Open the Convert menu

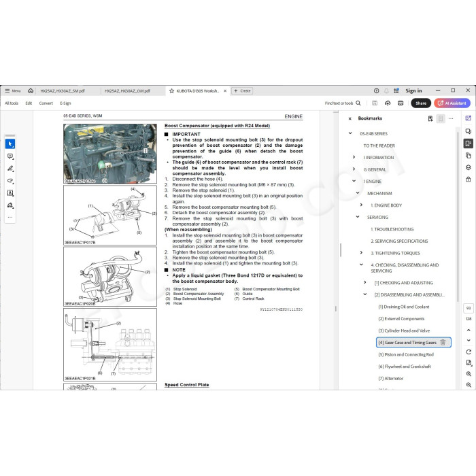pyautogui.click(x=46, y=103)
